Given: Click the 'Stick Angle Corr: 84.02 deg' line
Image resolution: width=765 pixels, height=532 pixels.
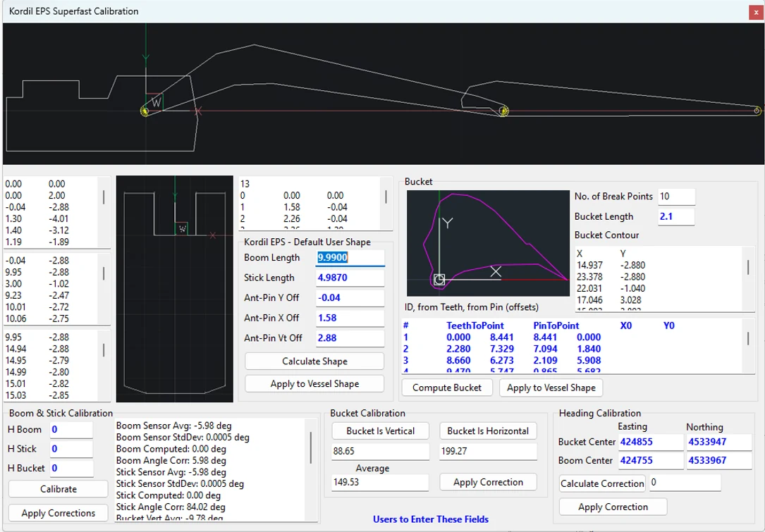Looking at the screenshot, I should click(x=171, y=507).
